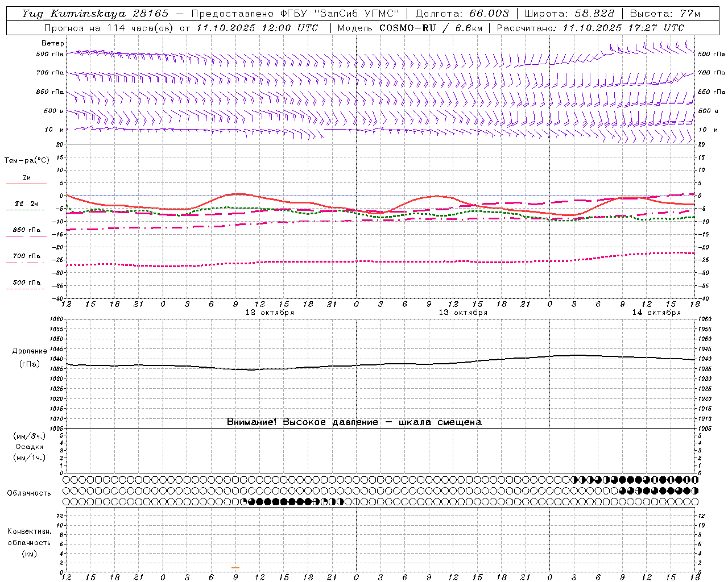The image size is (728, 582).
Task: Click the Тем-ра(°C) axis title
Action: pyautogui.click(x=27, y=161)
